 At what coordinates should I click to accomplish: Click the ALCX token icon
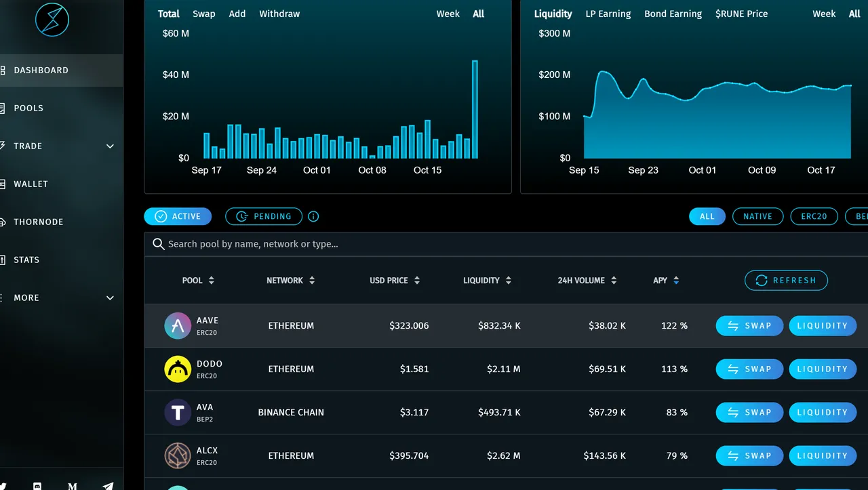(x=178, y=456)
